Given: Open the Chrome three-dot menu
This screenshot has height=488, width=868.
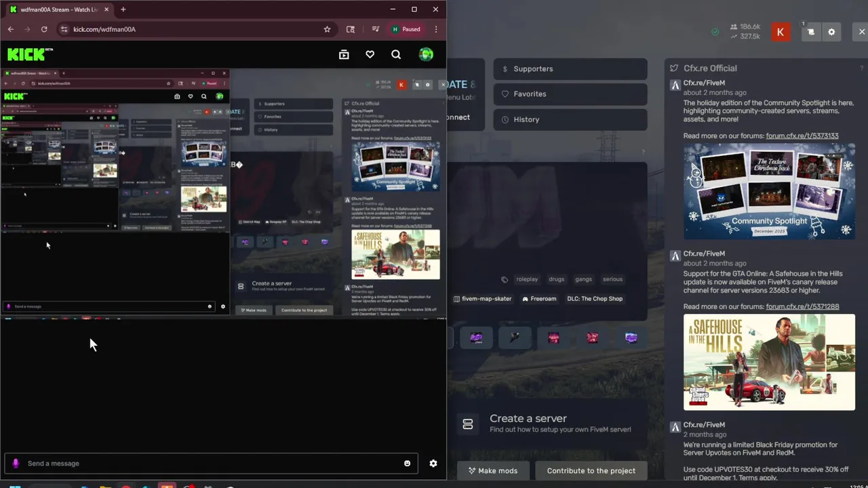Looking at the screenshot, I should [x=436, y=29].
